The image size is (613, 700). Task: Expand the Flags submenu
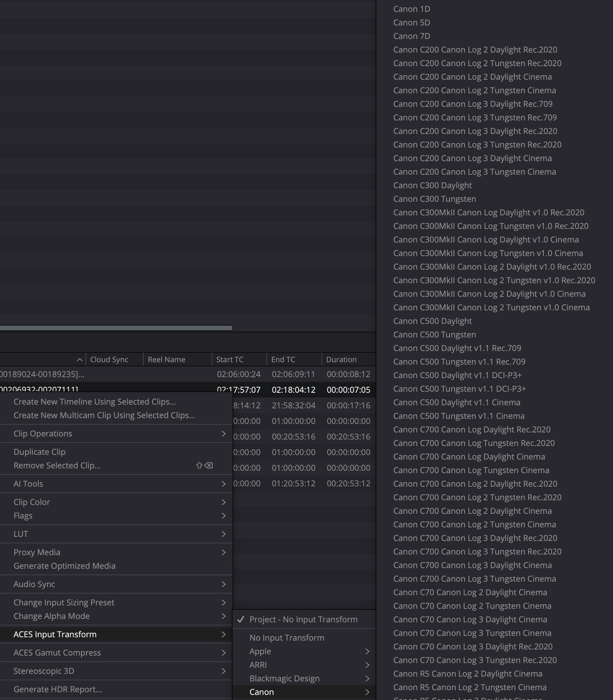[116, 516]
